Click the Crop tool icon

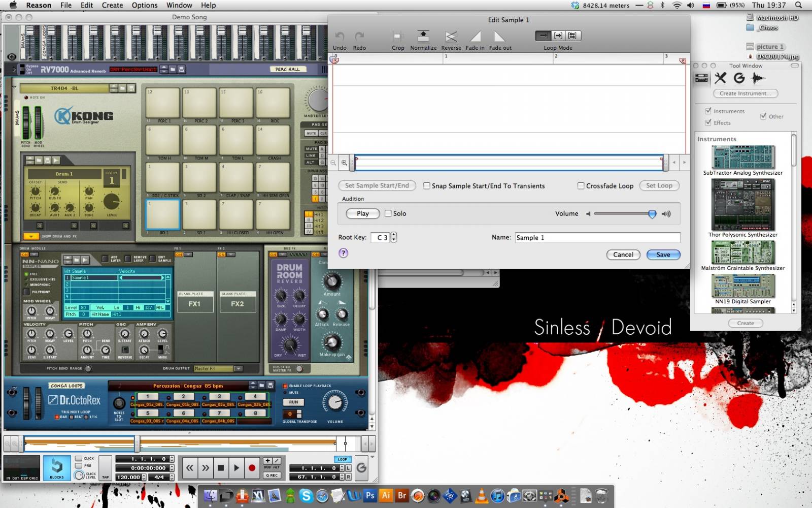[398, 37]
